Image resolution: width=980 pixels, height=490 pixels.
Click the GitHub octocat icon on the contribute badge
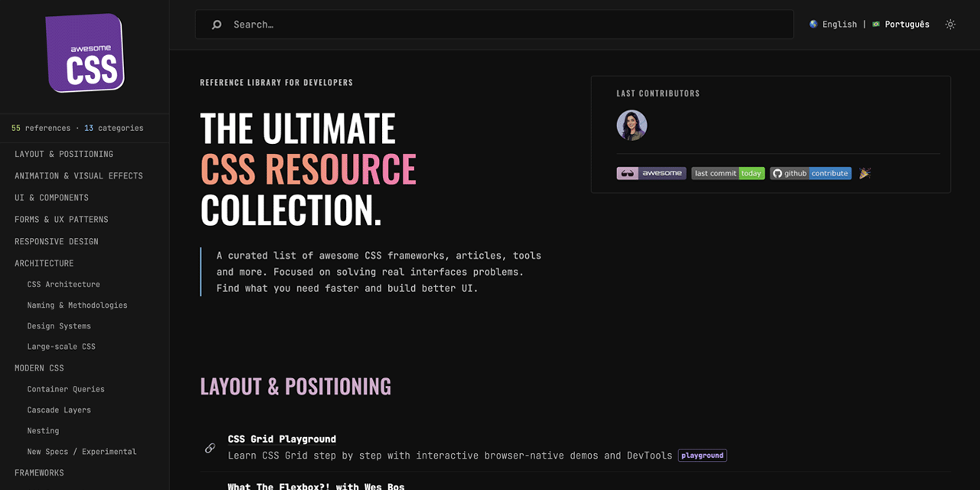[x=776, y=173]
